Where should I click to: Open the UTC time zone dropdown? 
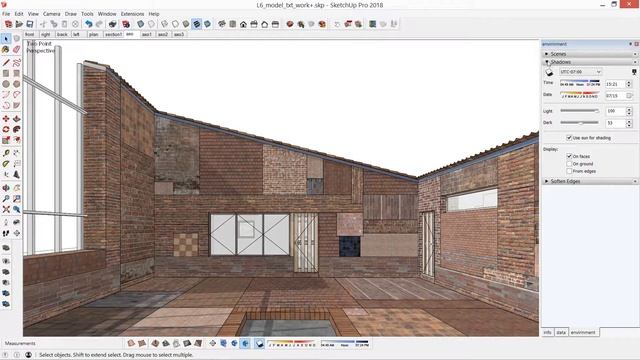pos(580,72)
